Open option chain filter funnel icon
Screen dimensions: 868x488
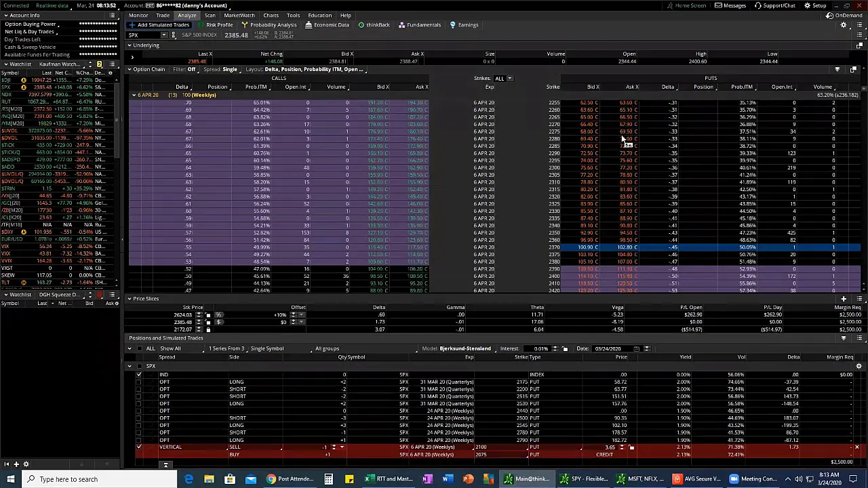pyautogui.click(x=837, y=70)
